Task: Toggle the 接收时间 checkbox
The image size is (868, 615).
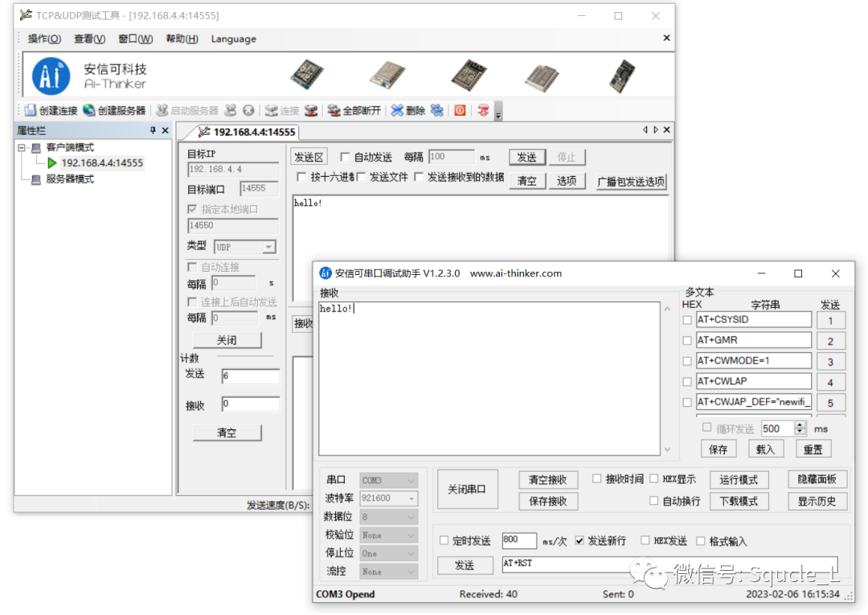Action: pyautogui.click(x=597, y=479)
